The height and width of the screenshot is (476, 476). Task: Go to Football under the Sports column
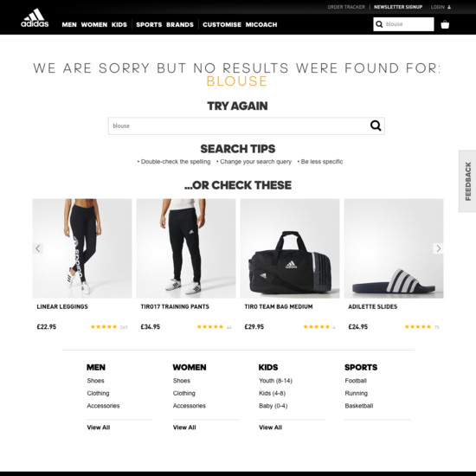356,381
